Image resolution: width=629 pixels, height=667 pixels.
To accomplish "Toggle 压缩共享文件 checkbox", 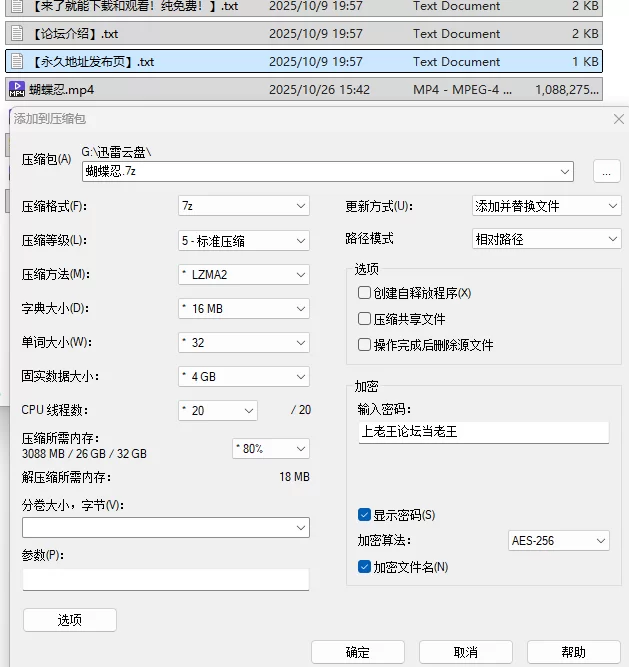I will 365,319.
